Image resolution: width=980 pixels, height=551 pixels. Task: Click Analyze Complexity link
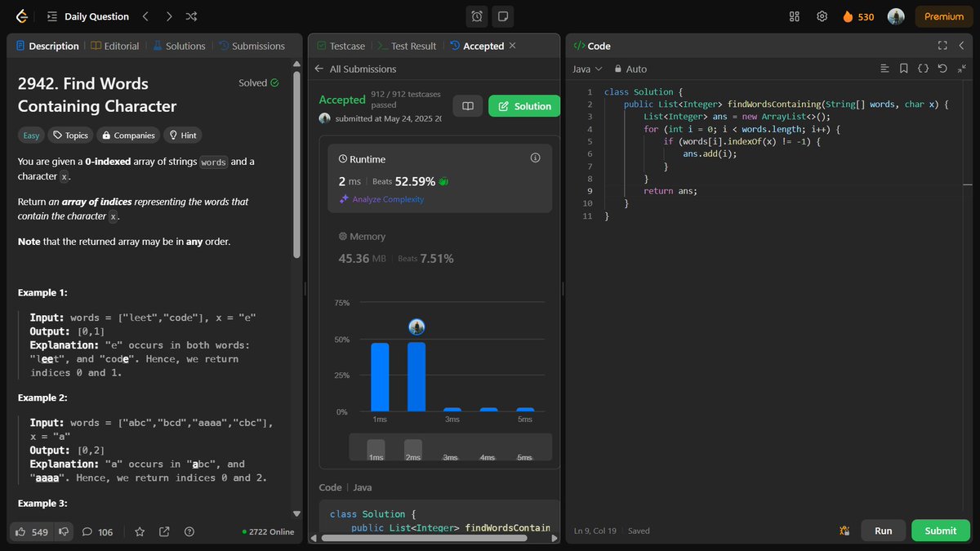click(x=382, y=199)
